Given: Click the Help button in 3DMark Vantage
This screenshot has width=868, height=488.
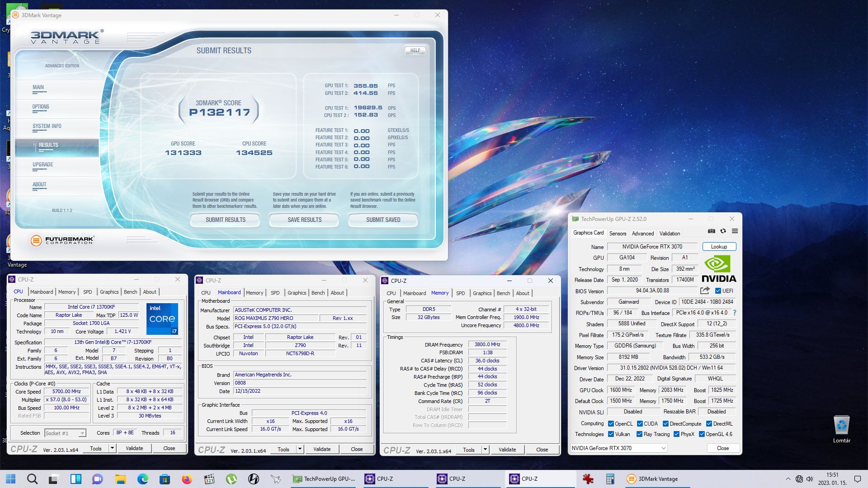Looking at the screenshot, I should tap(415, 51).
